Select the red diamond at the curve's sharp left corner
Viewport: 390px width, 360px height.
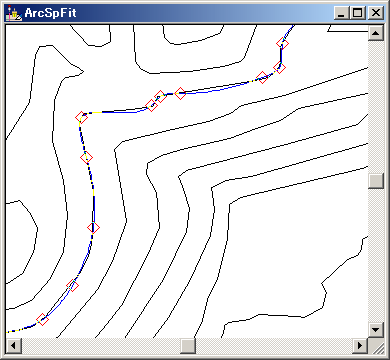point(81,117)
